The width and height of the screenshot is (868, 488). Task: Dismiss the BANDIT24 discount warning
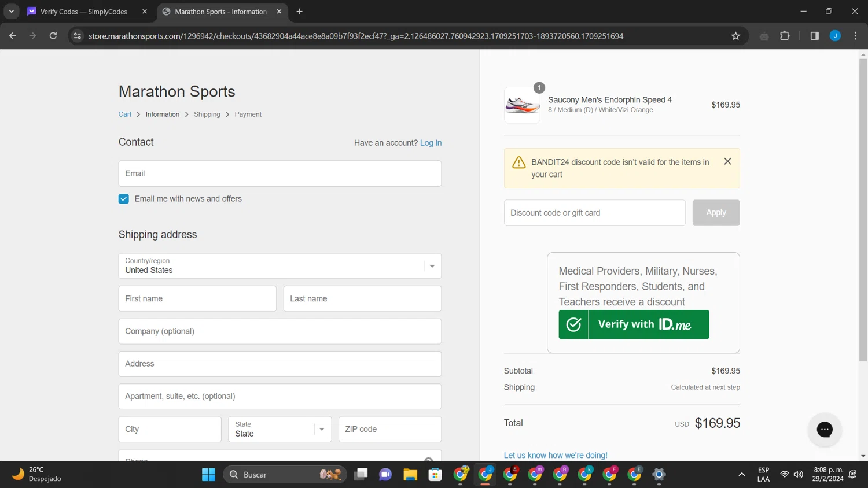coord(727,161)
